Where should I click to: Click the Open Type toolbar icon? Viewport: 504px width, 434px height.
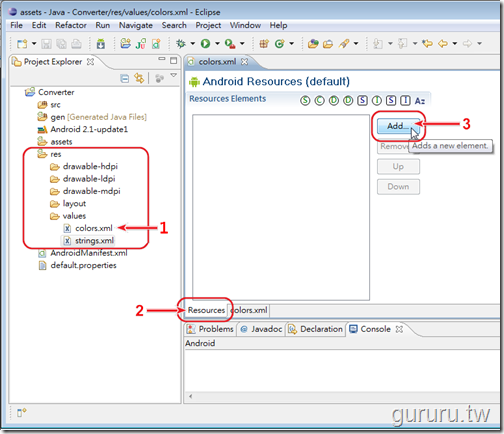click(313, 44)
